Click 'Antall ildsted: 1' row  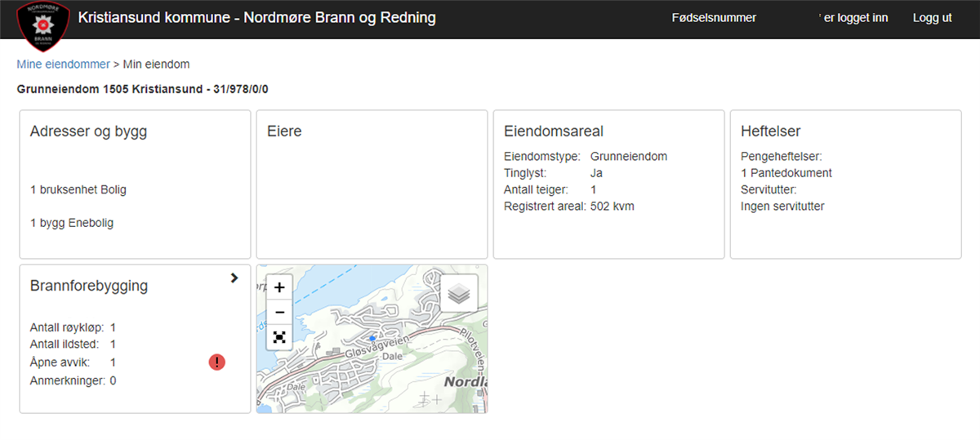click(73, 344)
